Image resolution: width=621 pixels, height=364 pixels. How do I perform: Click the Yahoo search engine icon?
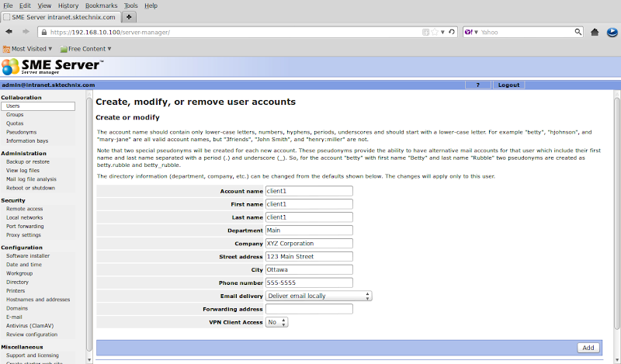pos(469,32)
